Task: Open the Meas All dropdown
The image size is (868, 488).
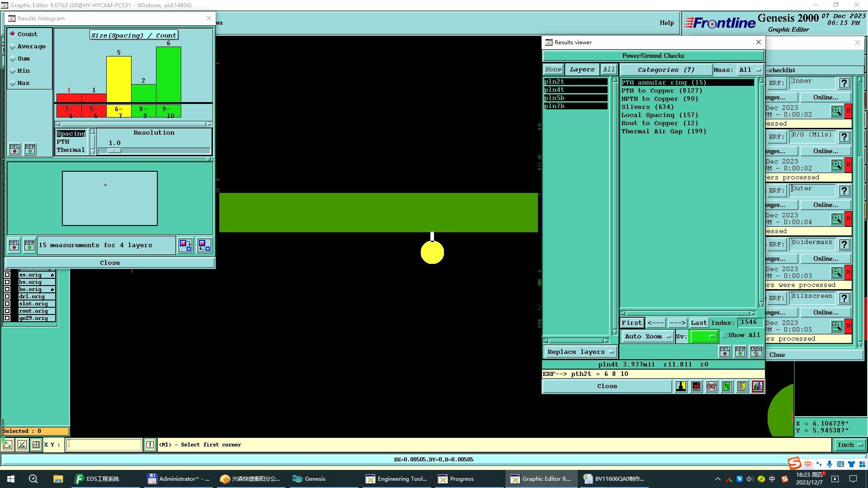Action: 750,70
